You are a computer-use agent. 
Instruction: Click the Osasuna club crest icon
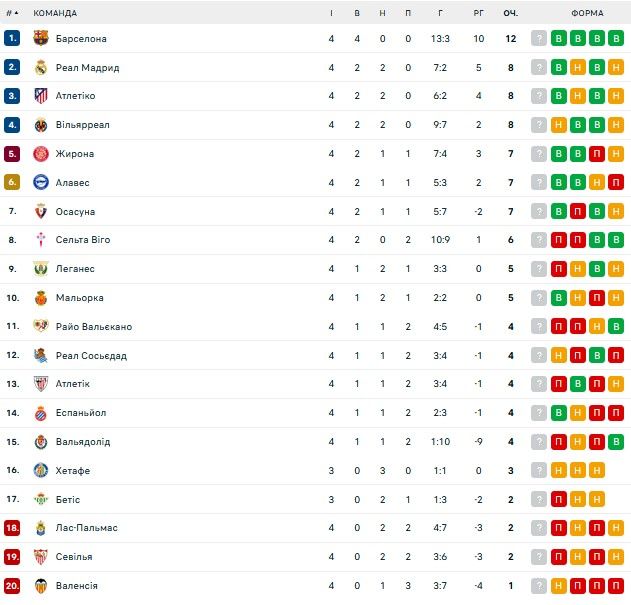41,212
